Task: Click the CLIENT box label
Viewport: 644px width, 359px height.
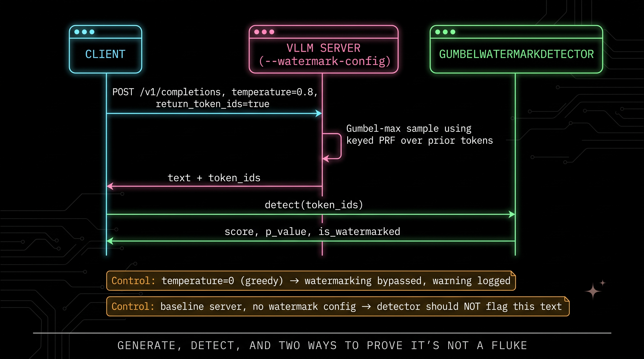Action: click(x=105, y=54)
